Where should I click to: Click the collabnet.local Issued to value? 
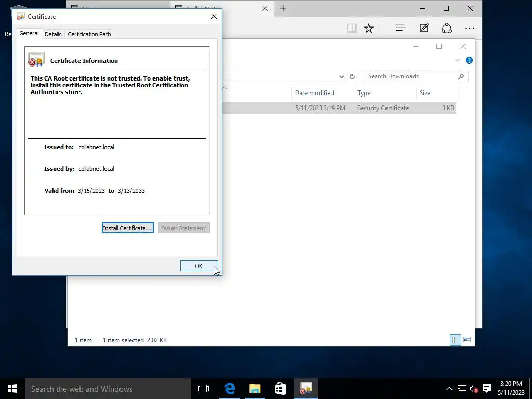(96, 147)
